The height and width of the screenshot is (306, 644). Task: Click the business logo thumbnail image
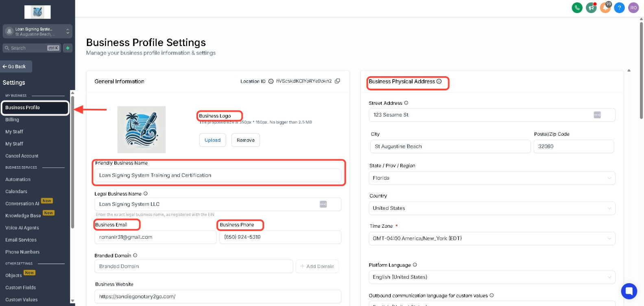point(142,130)
